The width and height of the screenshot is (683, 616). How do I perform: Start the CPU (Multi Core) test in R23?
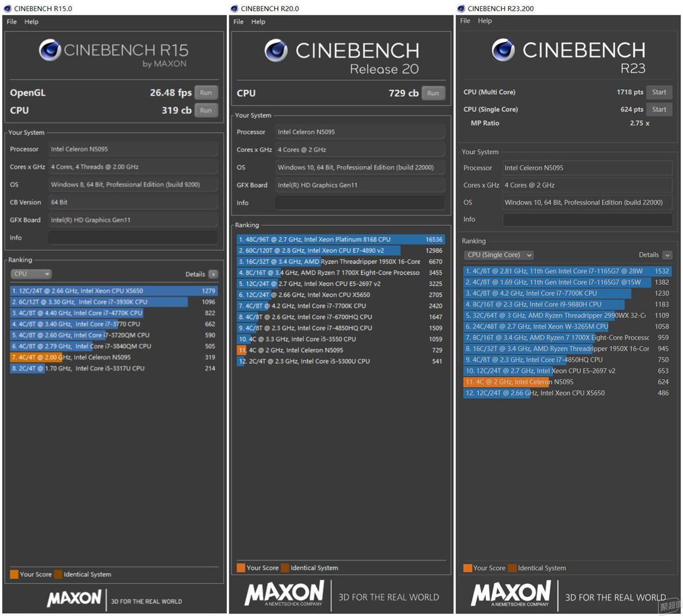coord(659,92)
